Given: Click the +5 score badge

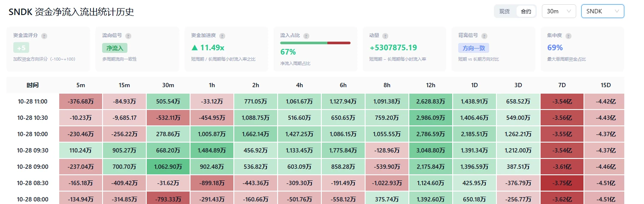Looking at the screenshot, I should (x=21, y=48).
